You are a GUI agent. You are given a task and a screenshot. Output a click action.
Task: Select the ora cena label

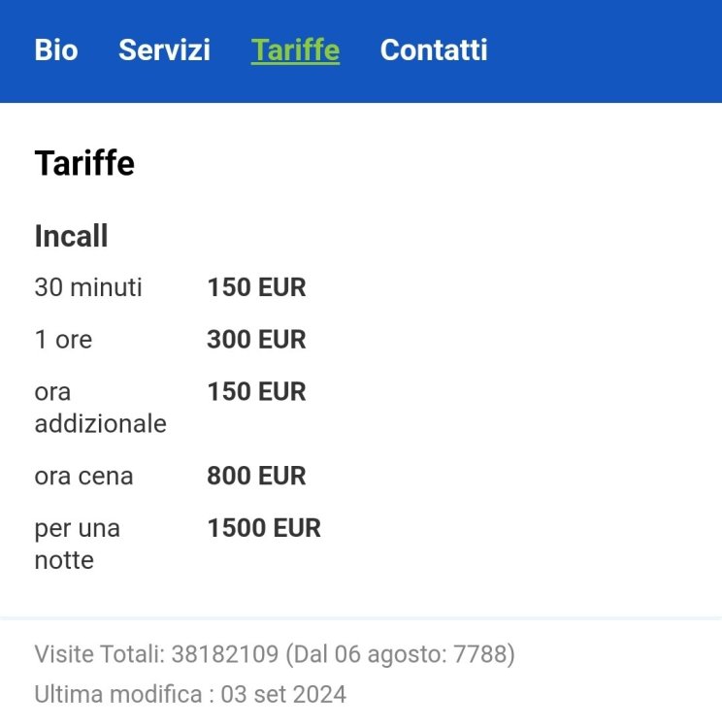tap(83, 477)
